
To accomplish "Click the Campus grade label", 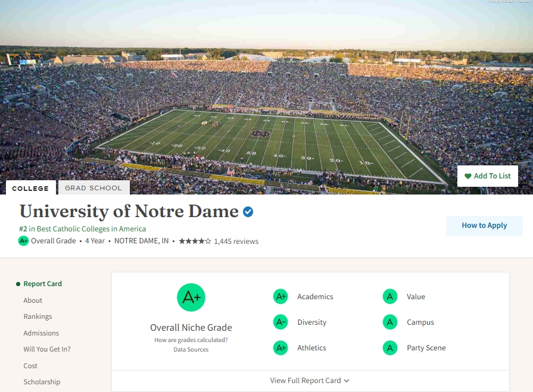I will pyautogui.click(x=420, y=322).
